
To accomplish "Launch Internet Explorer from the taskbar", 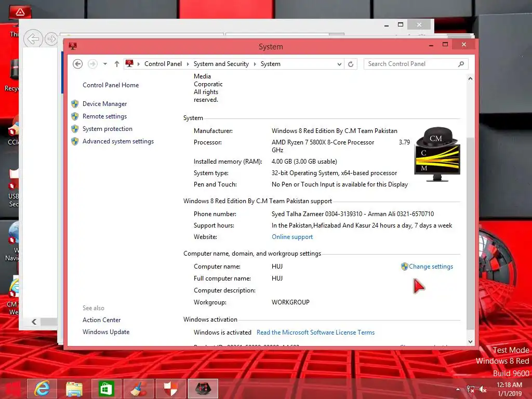I will pyautogui.click(x=42, y=389).
